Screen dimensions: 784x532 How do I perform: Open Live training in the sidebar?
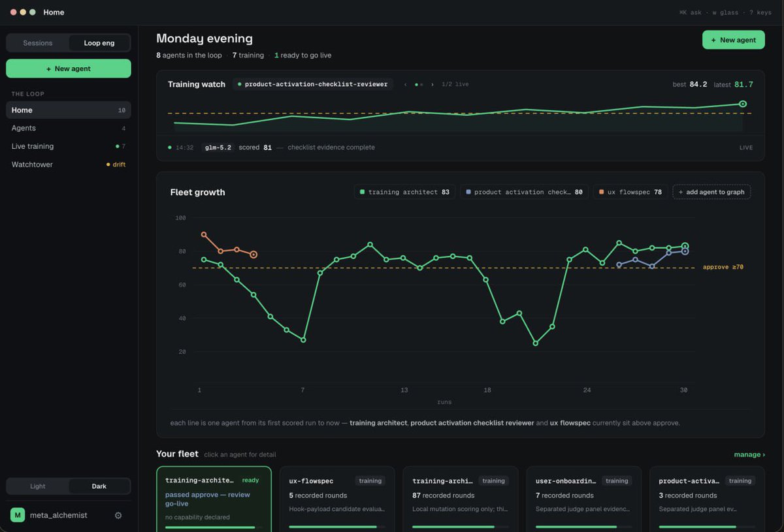69,146
